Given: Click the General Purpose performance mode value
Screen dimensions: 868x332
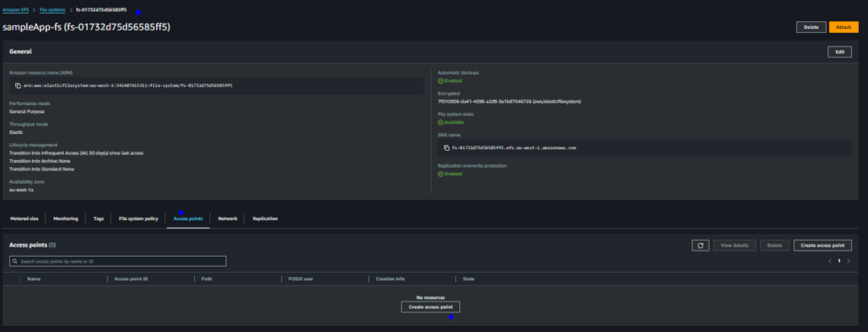Looking at the screenshot, I should 26,112.
